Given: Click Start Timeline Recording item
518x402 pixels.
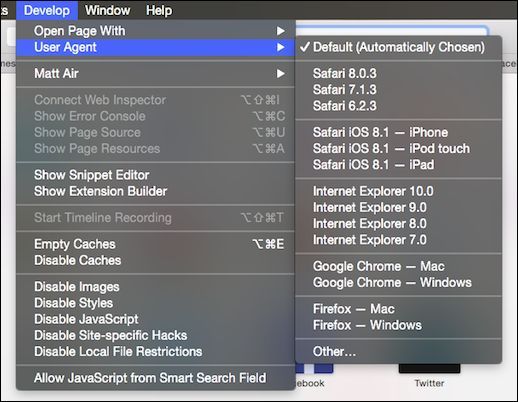Looking at the screenshot, I should coord(155,218).
